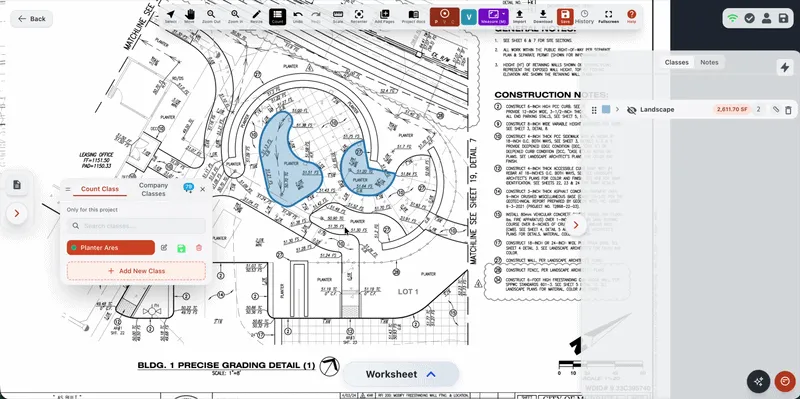Close the Count Class panel
The height and width of the screenshot is (399, 800).
(x=203, y=189)
